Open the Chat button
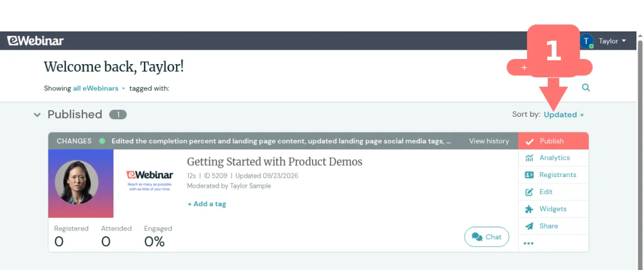 click(487, 237)
